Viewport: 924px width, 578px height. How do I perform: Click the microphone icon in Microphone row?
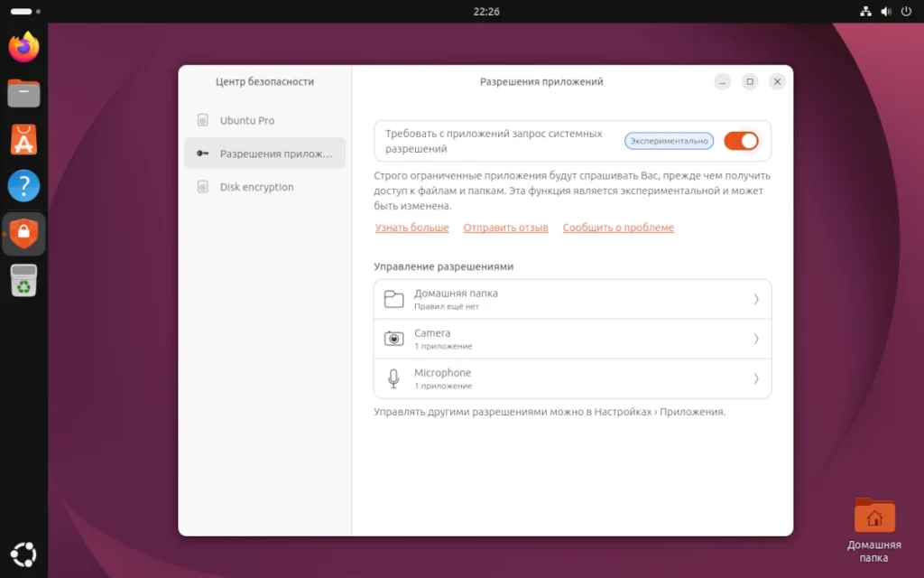coord(393,378)
